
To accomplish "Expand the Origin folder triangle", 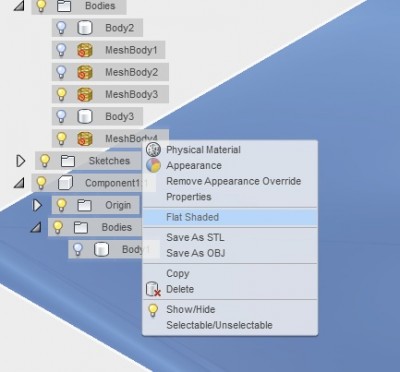I will coord(37,205).
